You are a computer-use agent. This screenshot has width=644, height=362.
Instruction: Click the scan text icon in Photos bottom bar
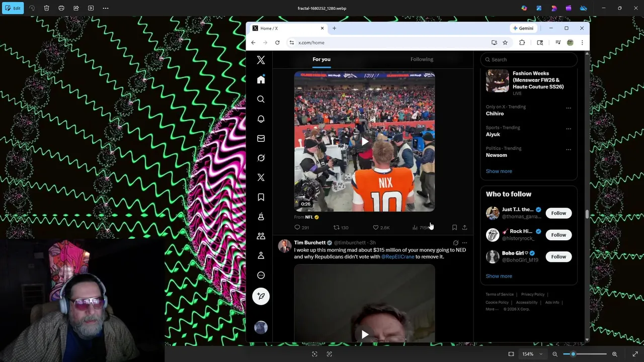[330, 354]
